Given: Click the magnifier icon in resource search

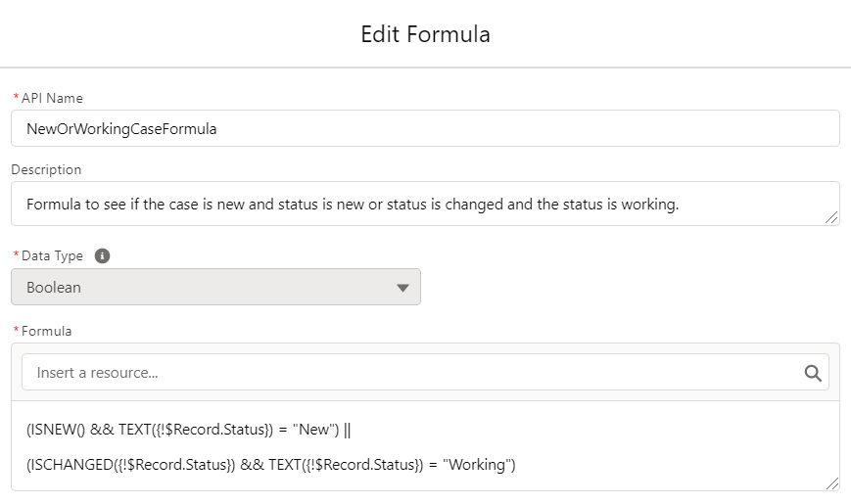Looking at the screenshot, I should point(813,373).
